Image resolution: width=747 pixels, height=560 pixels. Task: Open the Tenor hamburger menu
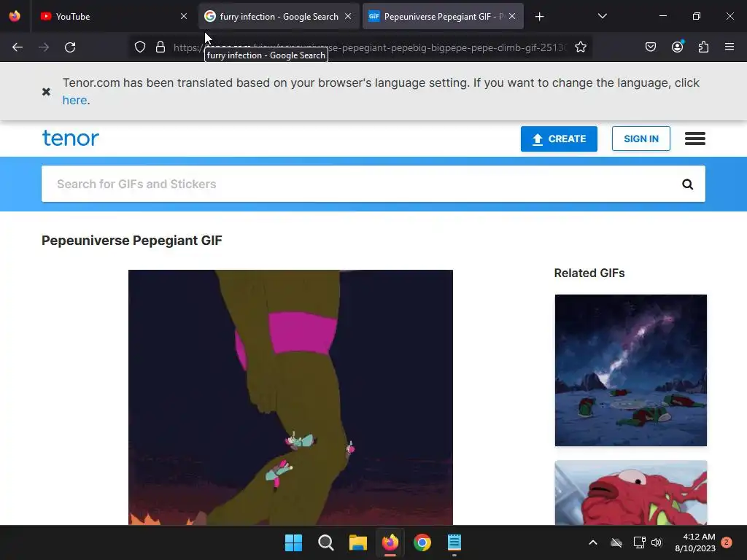[x=695, y=139]
